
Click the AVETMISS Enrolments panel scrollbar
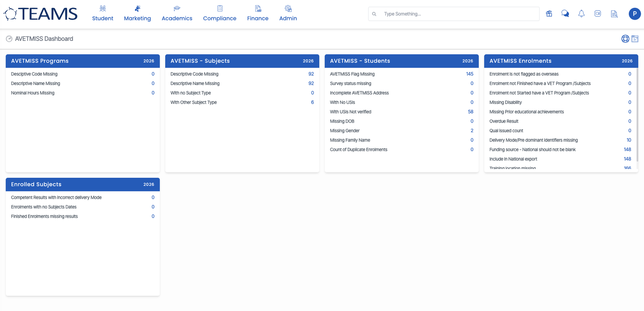click(637, 115)
